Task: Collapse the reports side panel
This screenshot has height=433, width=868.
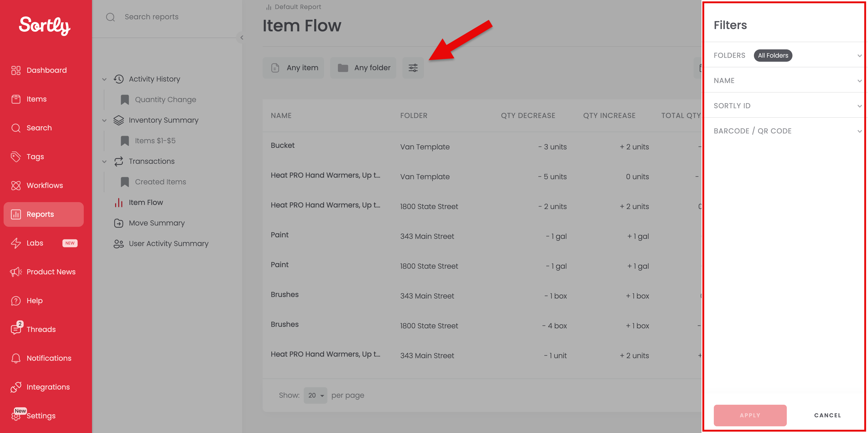Action: pyautogui.click(x=242, y=38)
